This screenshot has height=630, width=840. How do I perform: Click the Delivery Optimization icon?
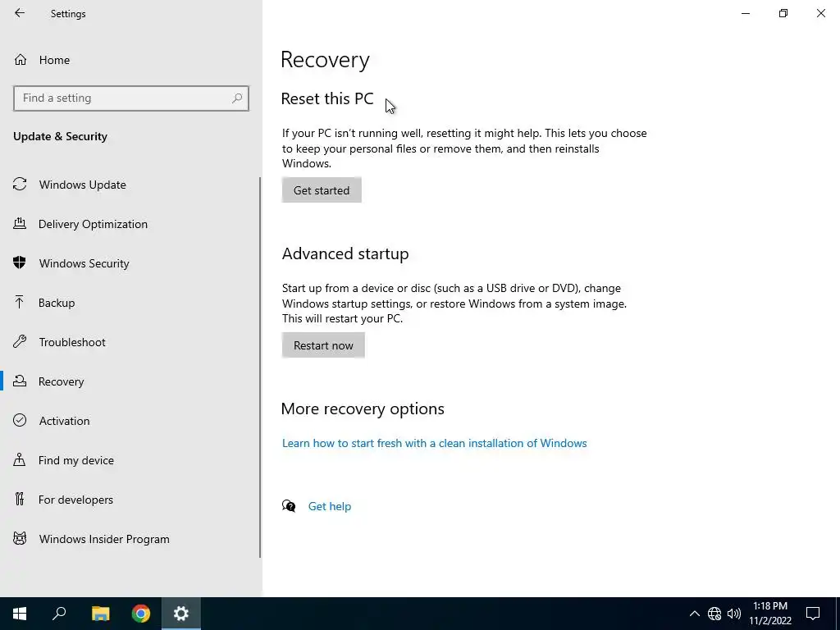point(20,223)
